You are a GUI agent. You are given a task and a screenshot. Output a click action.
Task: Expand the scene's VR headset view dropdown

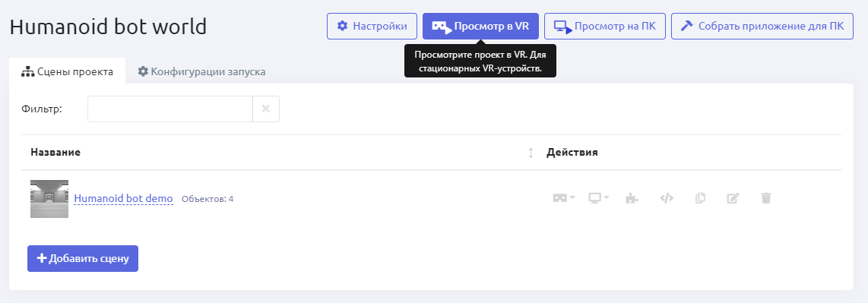click(564, 198)
